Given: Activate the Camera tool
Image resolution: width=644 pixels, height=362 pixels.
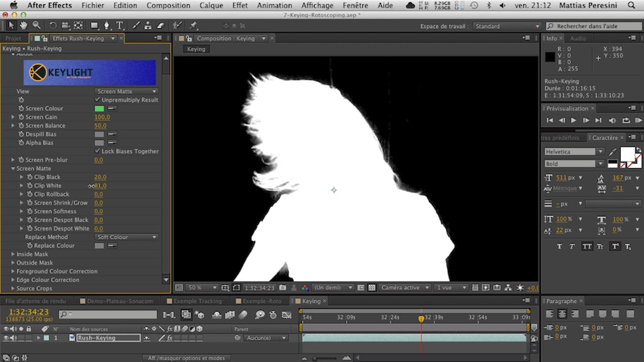Looking at the screenshot, I should click(x=65, y=25).
